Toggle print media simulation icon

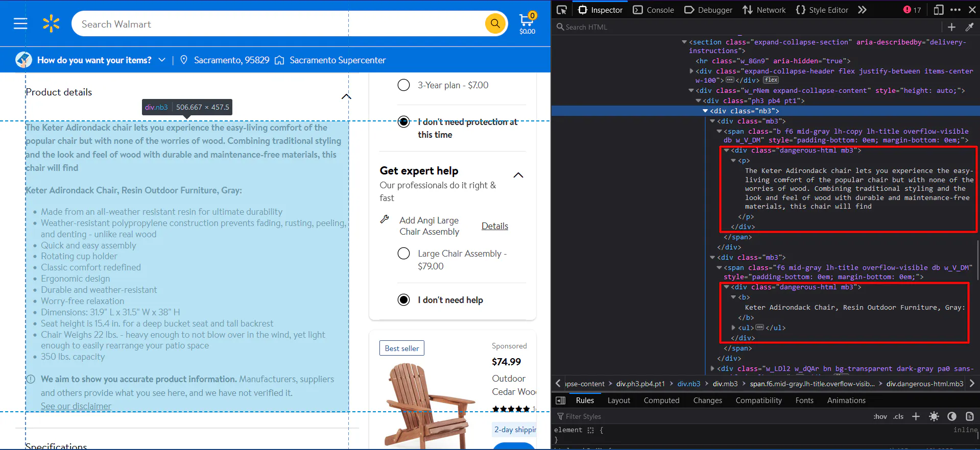[x=970, y=416]
